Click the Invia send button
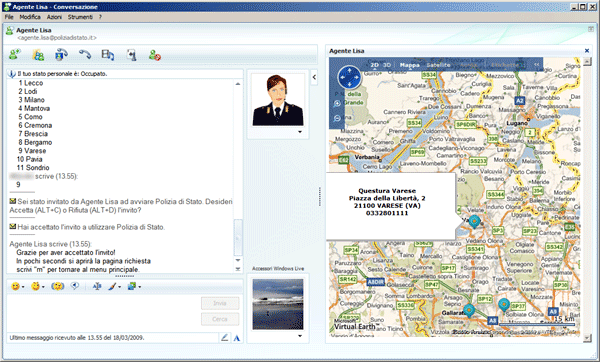This screenshot has height=362, width=600. point(220,303)
